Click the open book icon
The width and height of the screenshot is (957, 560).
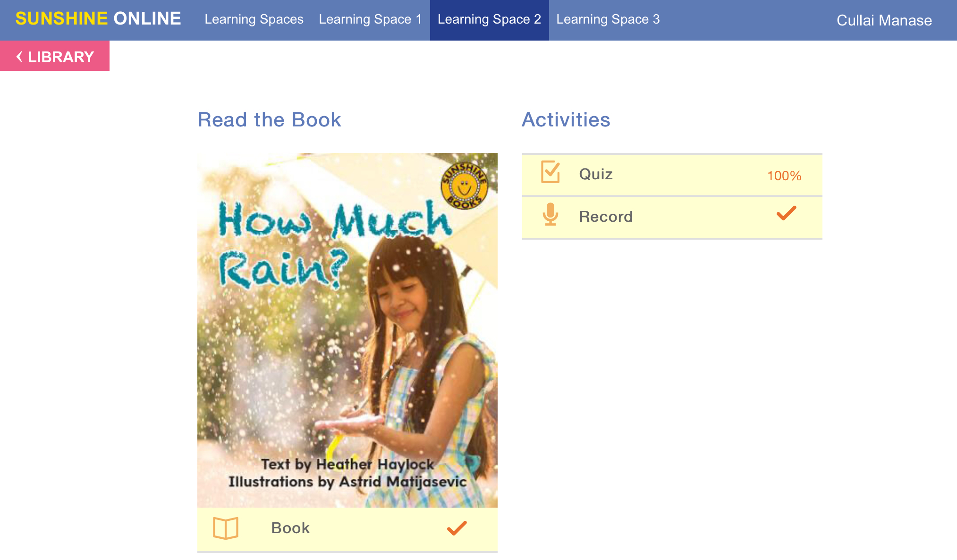[226, 528]
